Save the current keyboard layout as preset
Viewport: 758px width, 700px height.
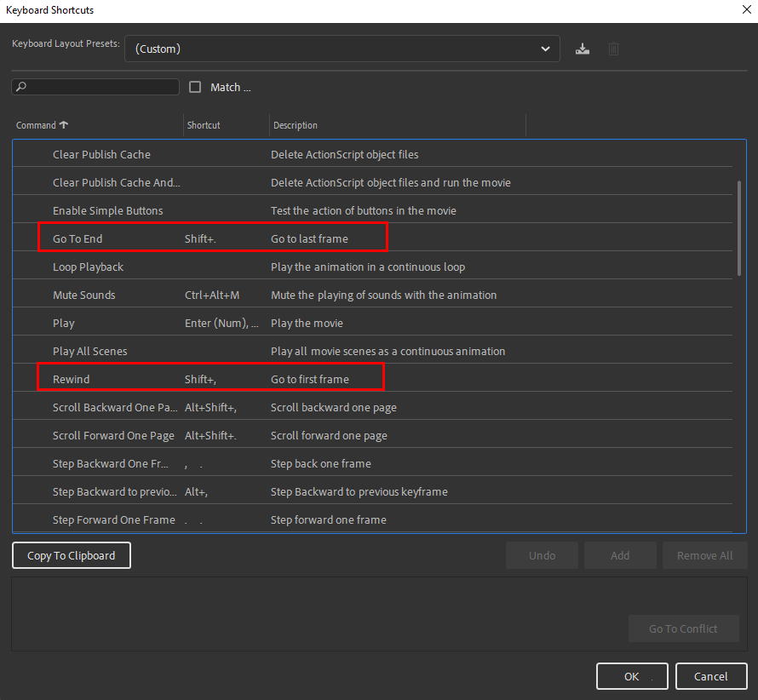click(x=583, y=49)
